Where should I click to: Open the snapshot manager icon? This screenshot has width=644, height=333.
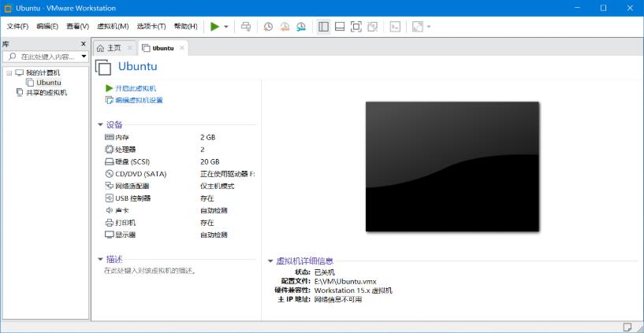[301, 27]
